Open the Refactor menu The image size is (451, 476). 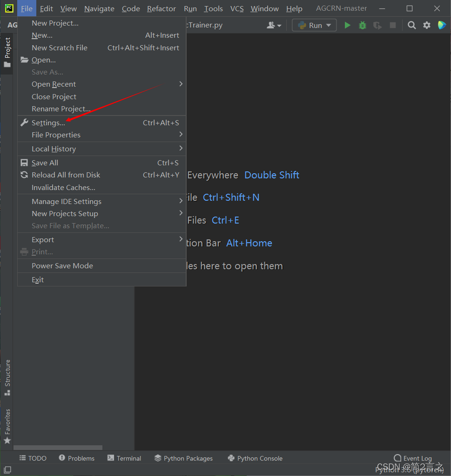coord(162,8)
